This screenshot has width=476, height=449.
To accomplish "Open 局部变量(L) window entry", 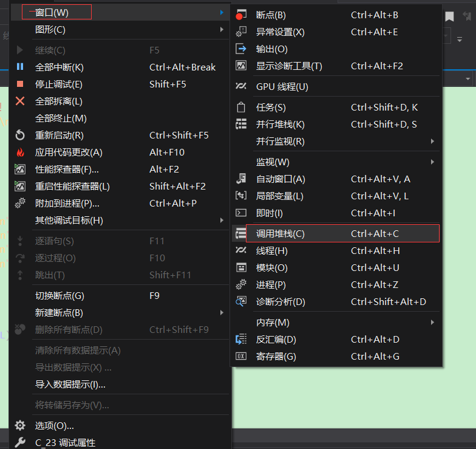I will (336, 196).
